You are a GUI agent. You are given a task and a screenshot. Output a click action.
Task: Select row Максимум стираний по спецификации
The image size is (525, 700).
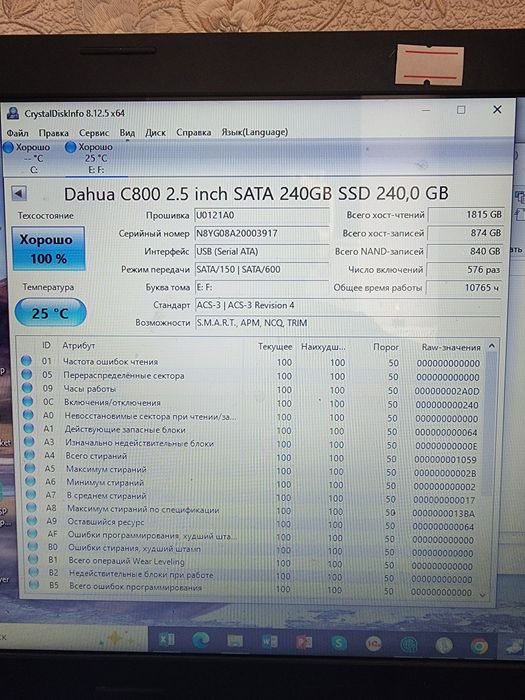(x=252, y=511)
